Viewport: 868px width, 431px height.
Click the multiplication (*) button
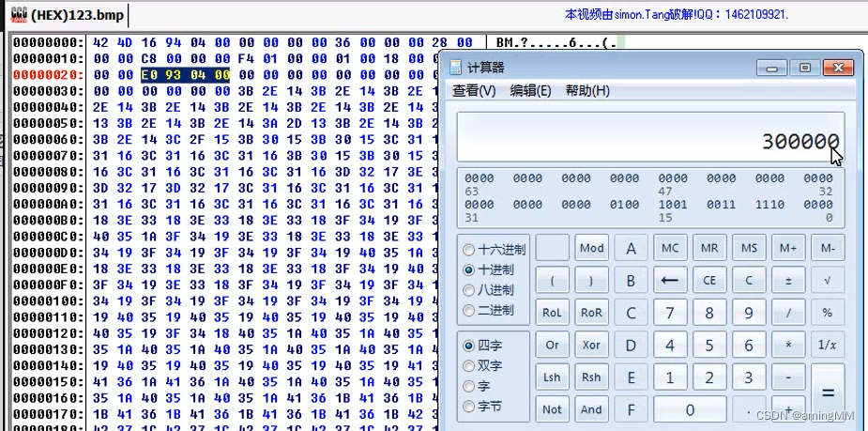click(x=787, y=345)
